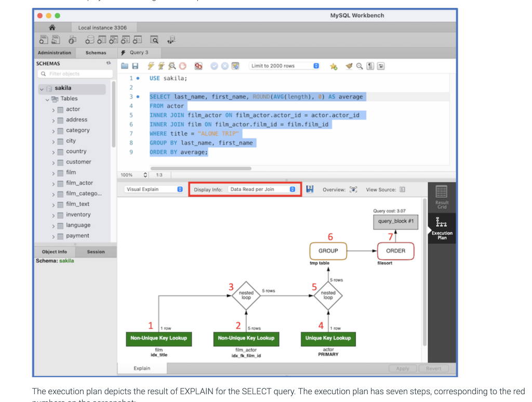This screenshot has height=402, width=532.
Task: Run EXPLAIN on statement under cursor
Action: click(x=172, y=66)
